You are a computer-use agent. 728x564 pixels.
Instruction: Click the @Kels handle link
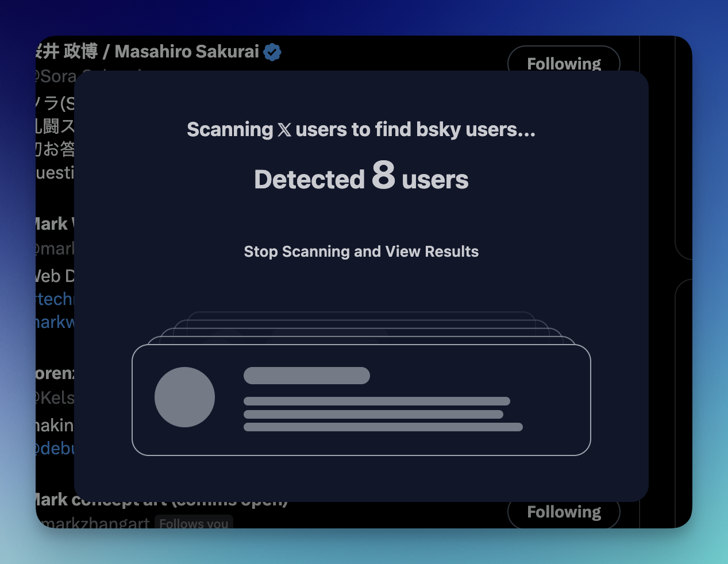tap(55, 397)
